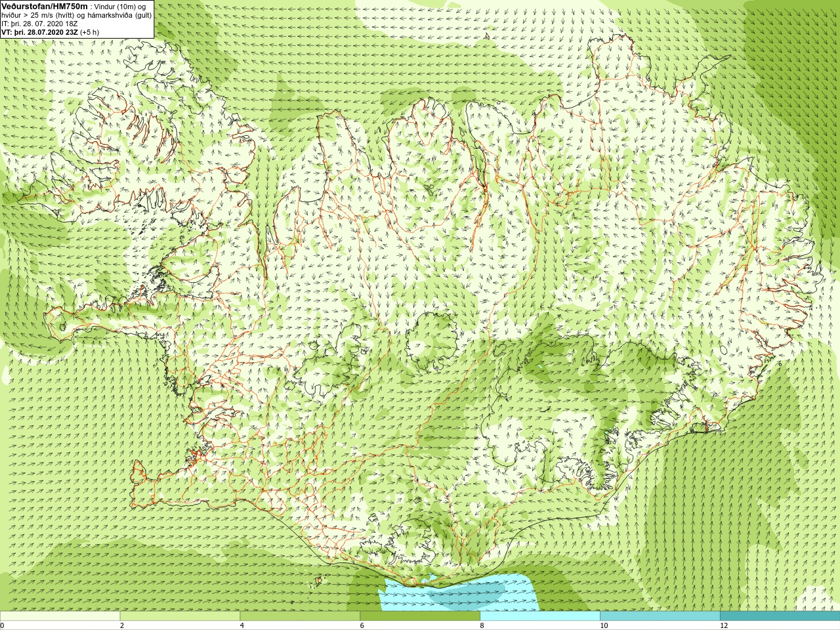This screenshot has width=840, height=630.
Task: Click the legend tick label '6'
Action: pos(362,625)
